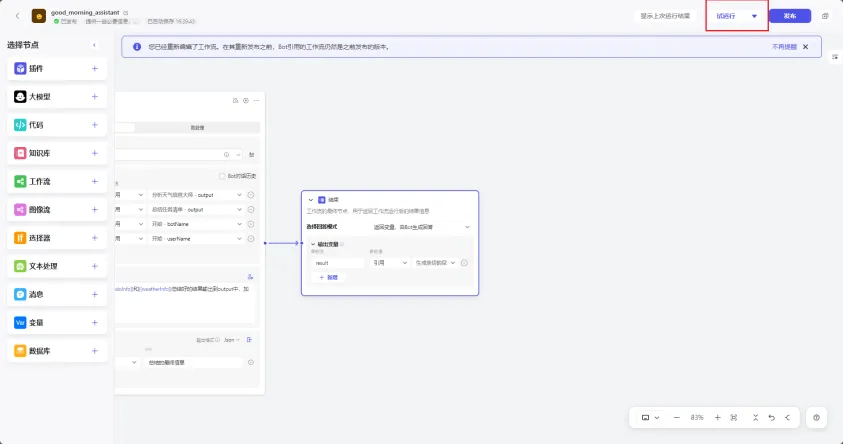Open the Json output format dropdown

tap(232, 340)
